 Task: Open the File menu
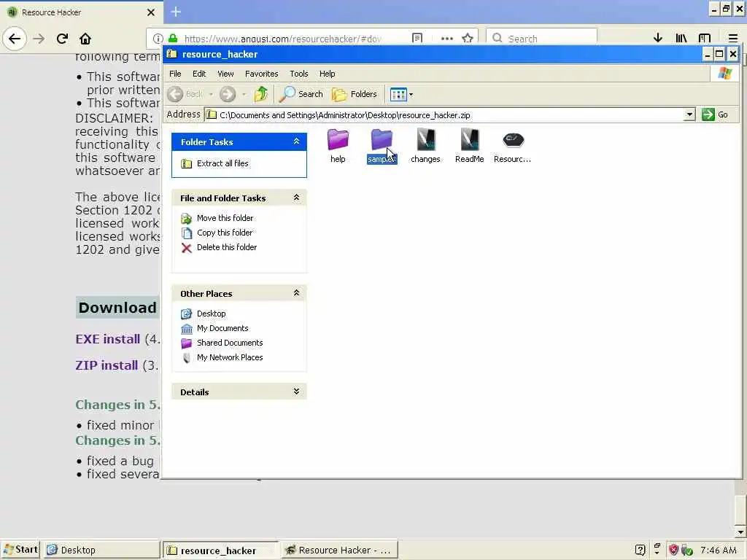click(175, 74)
